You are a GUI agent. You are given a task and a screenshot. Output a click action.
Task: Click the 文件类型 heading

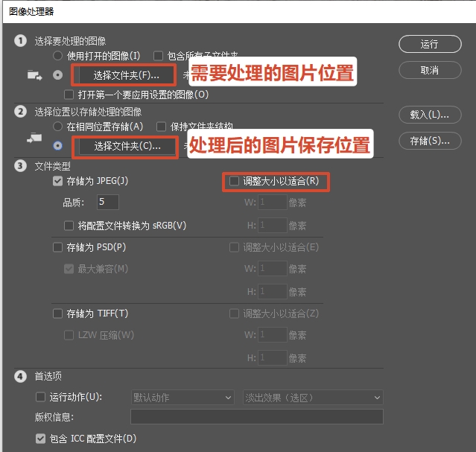click(x=53, y=166)
